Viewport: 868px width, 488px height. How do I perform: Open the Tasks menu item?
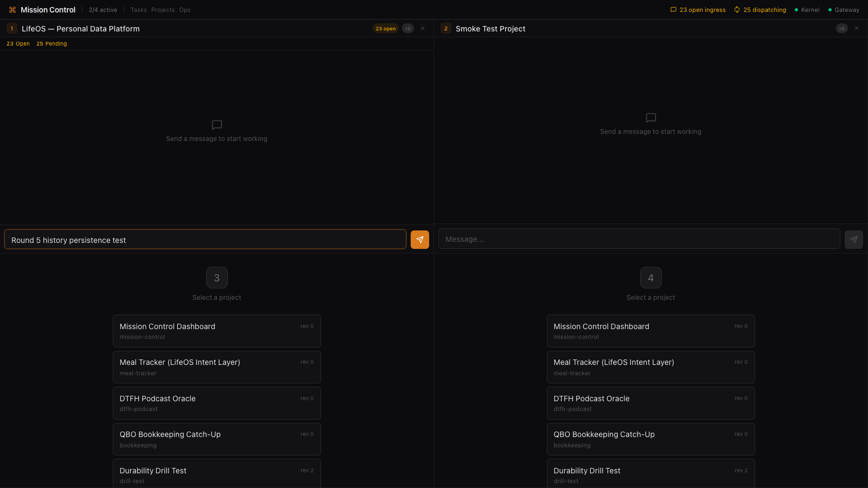pos(138,10)
